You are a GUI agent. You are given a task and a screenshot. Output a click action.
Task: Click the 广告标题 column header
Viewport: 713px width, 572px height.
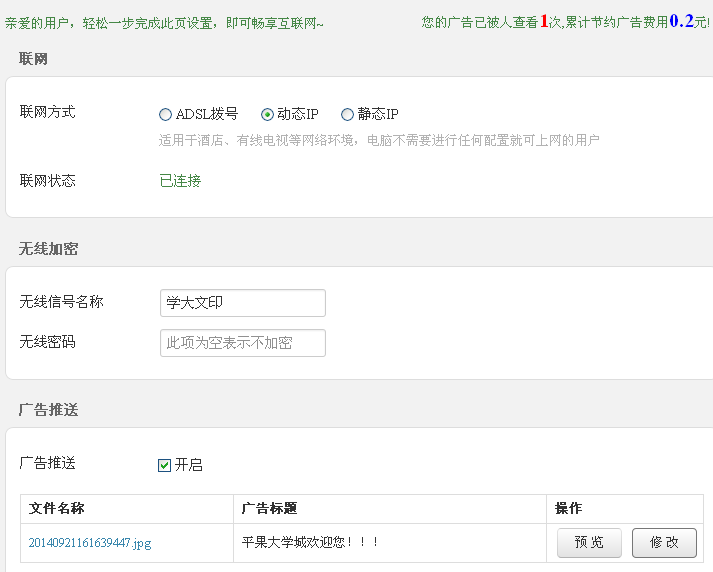pyautogui.click(x=269, y=508)
